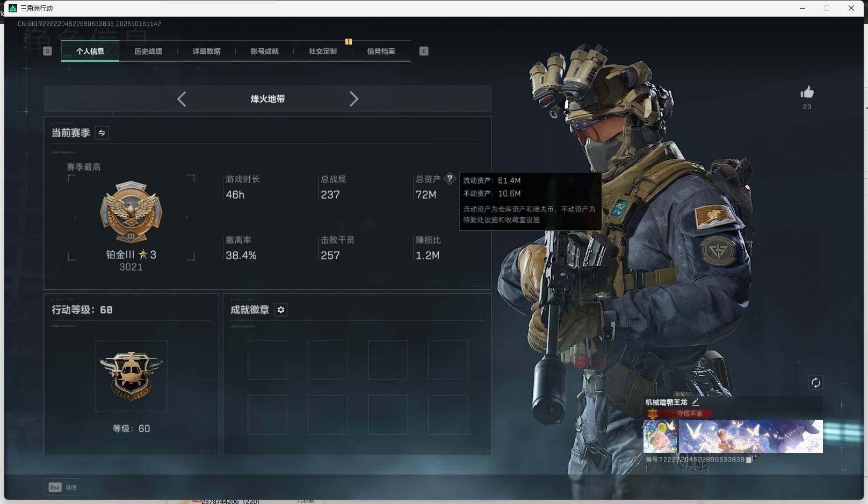Click the 铂金III rank medal emblem
Image resolution: width=868 pixels, height=504 pixels.
pyautogui.click(x=131, y=211)
